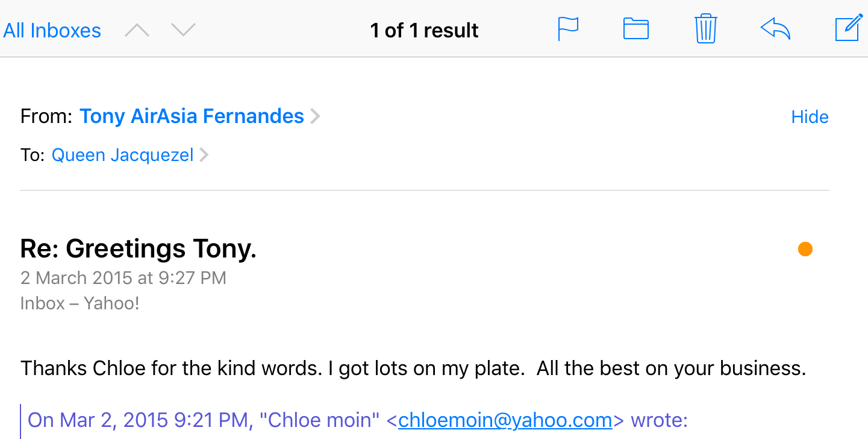Select the Re: Greetings Tony subject
868x439 pixels.
click(x=139, y=248)
